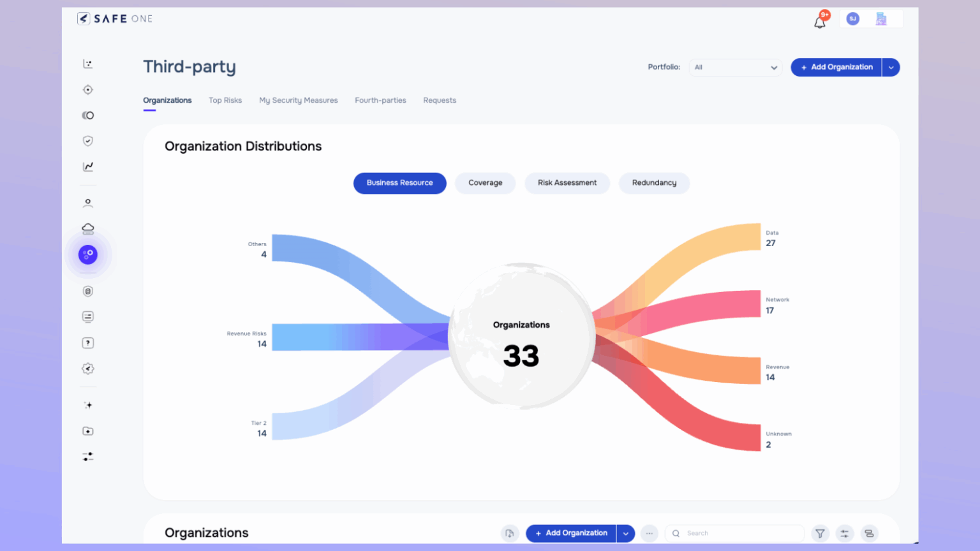Click the Risk Assessment button

pyautogui.click(x=567, y=183)
